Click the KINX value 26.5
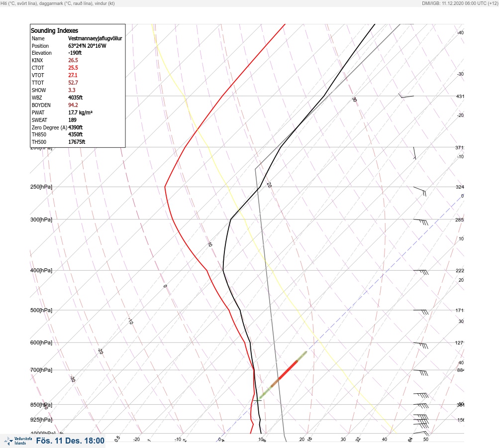Viewport: 499px width, 448px height. pyautogui.click(x=73, y=60)
